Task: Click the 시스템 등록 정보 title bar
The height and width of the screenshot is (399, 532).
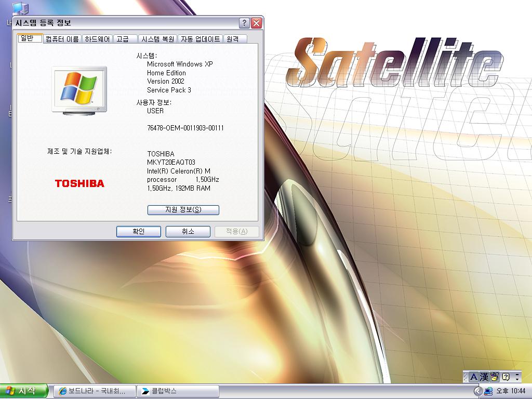Action: (x=126, y=23)
